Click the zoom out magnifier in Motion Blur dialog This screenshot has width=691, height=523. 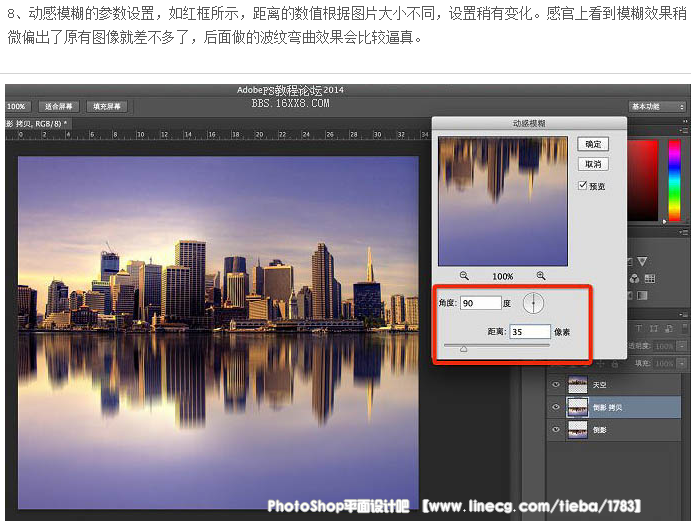(x=464, y=276)
